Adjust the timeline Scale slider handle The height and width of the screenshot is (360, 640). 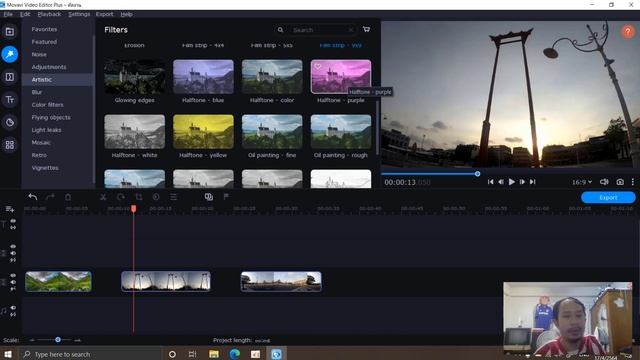pos(58,340)
